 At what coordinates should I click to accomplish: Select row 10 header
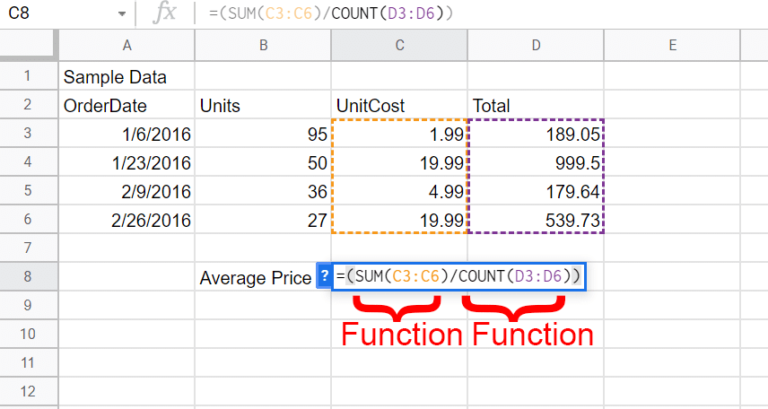coord(28,334)
